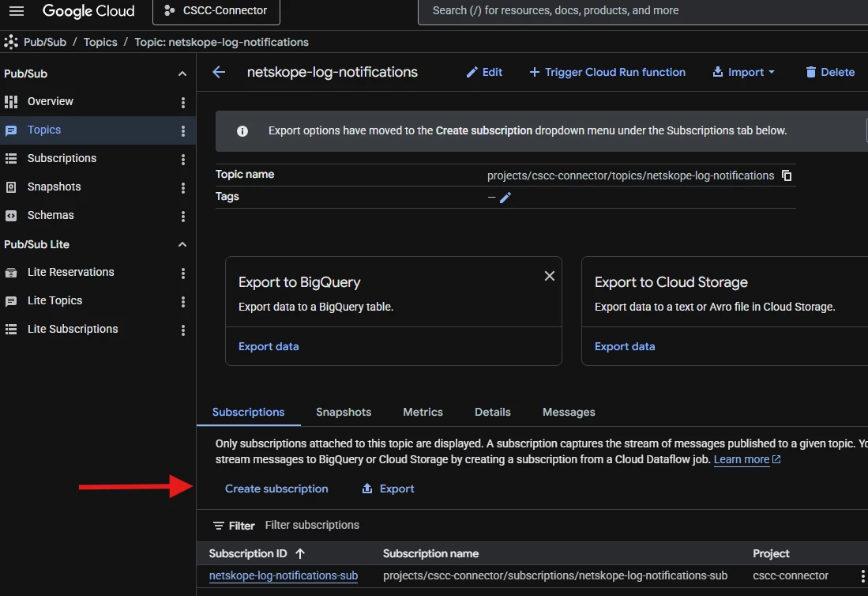Switch to the Metrics tab

pos(423,412)
